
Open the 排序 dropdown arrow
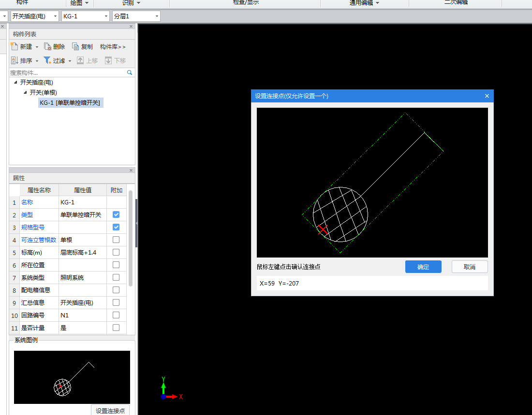[37, 61]
